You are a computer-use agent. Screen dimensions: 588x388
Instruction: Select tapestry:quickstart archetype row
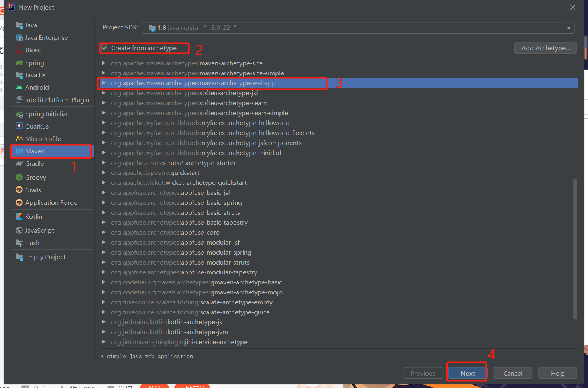(339, 172)
